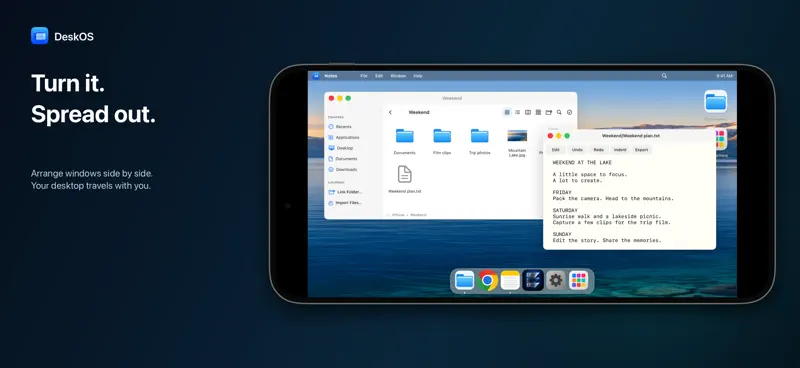Close the Weekend plan.txt editor window
Screen dimensions: 800x368
tap(551, 136)
